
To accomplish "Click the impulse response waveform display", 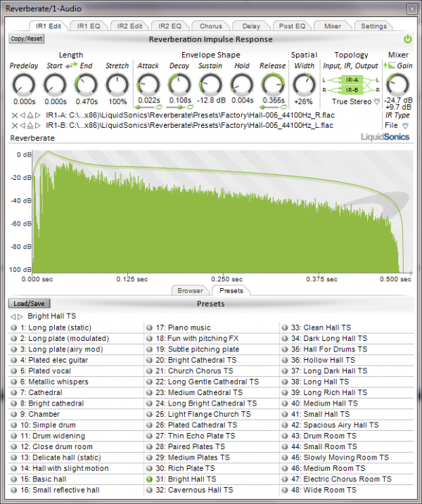I will (x=222, y=212).
